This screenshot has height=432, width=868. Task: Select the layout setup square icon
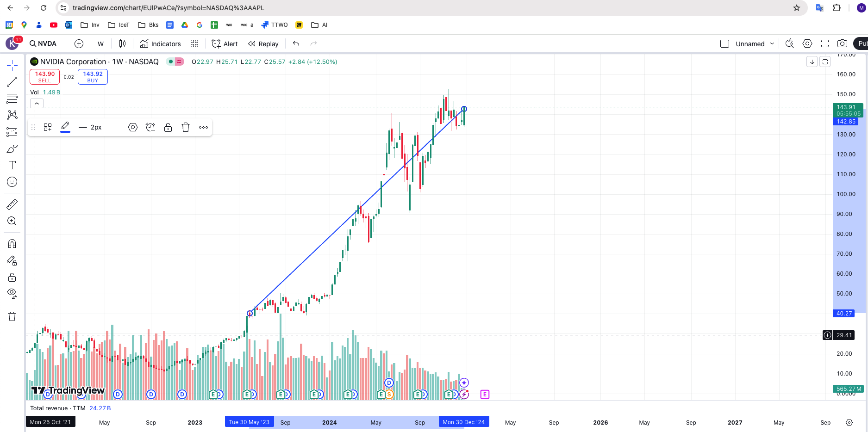point(724,43)
